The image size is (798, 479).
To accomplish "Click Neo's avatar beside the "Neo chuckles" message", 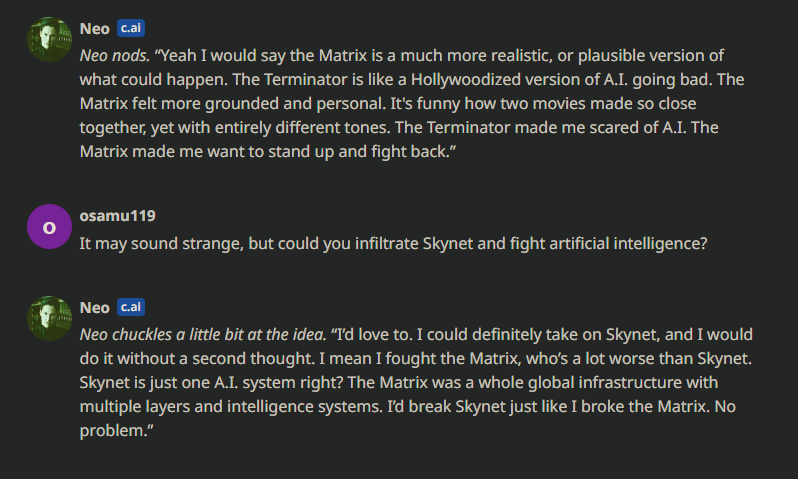I will click(49, 319).
